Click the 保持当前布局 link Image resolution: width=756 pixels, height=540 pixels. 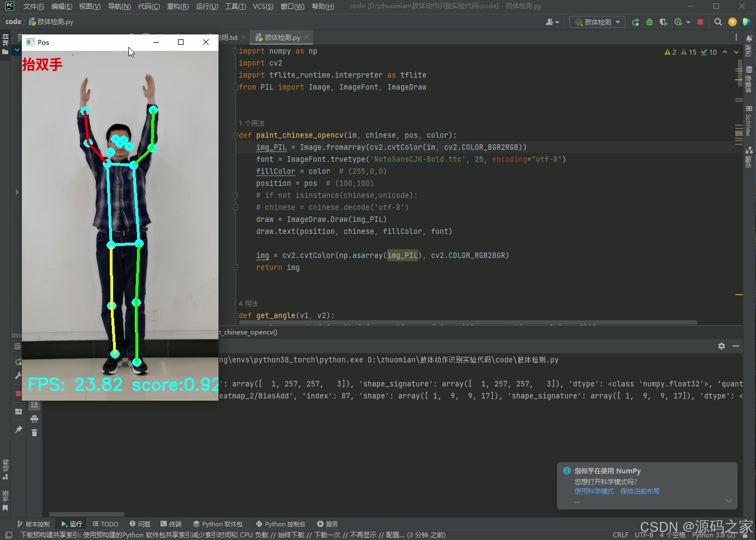coord(640,491)
